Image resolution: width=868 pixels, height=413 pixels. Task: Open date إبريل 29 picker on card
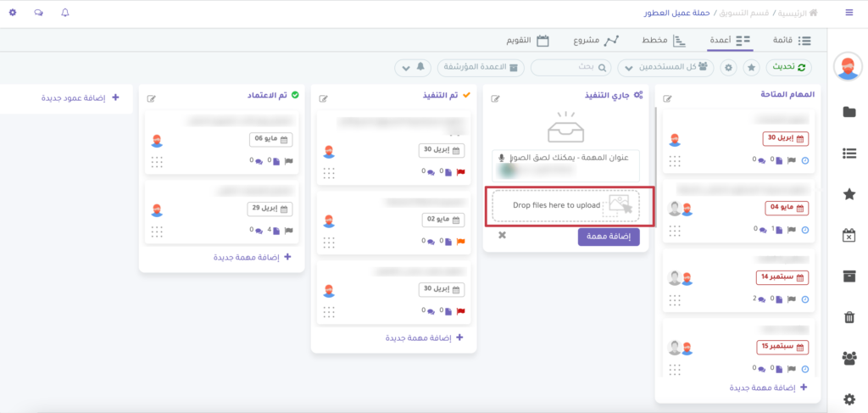[x=270, y=209]
